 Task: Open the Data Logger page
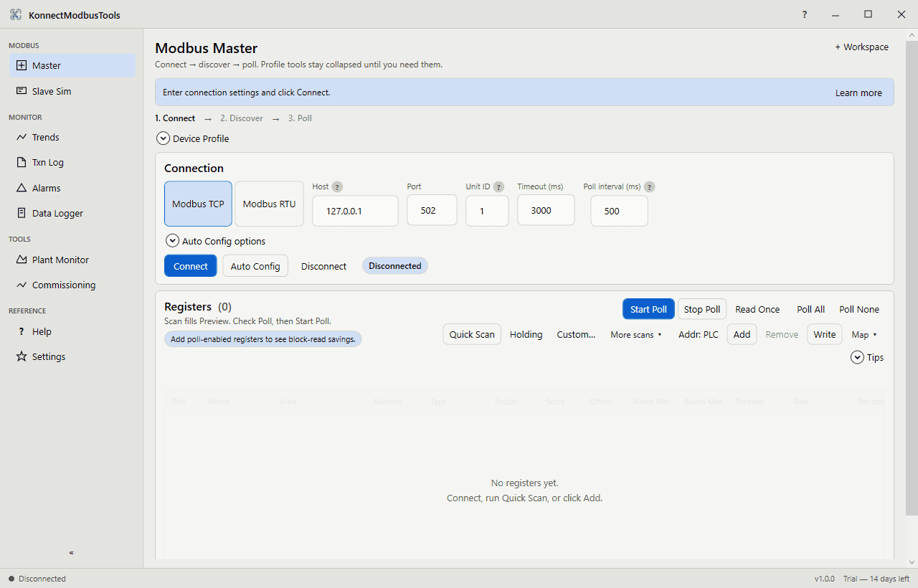pyautogui.click(x=72, y=213)
